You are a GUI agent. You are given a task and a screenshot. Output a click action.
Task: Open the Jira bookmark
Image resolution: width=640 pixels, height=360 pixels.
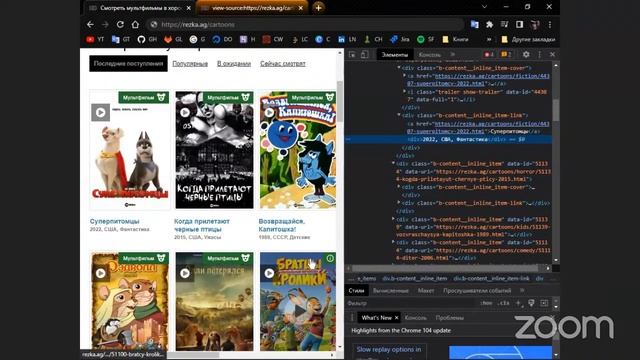(x=400, y=39)
